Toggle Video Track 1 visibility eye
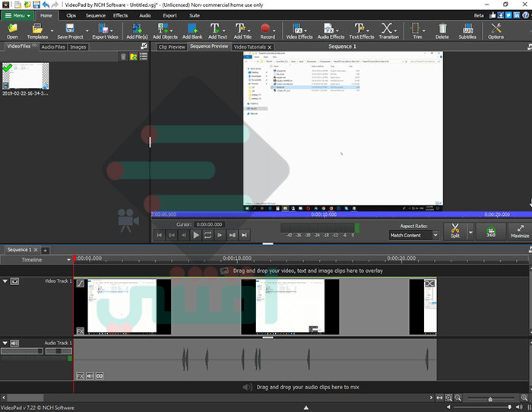This screenshot has width=532, height=412. 14,281
